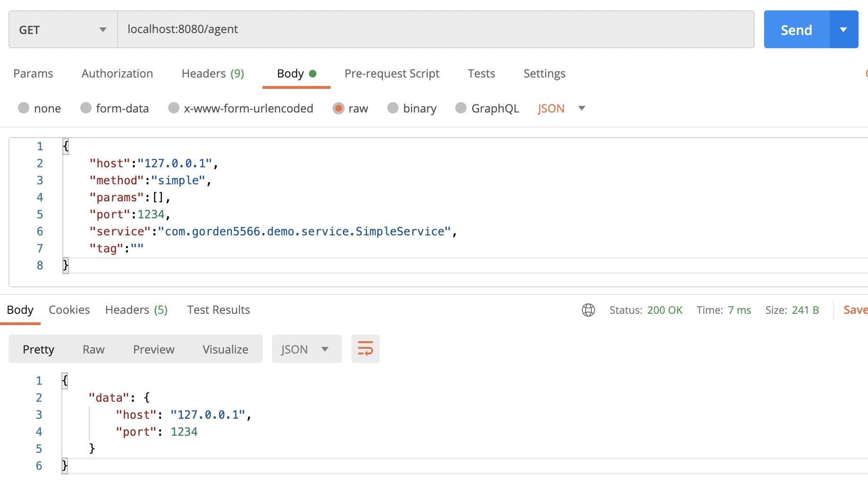Screen dimensions: 868x483
Task: Choose the Preview response view
Action: [x=154, y=349]
